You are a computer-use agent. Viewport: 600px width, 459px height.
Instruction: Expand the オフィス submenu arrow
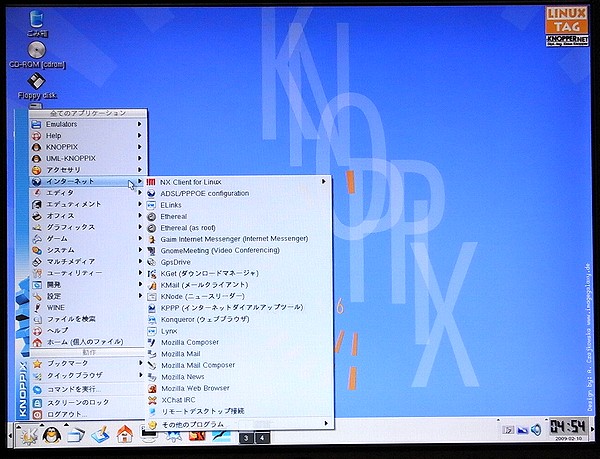pyautogui.click(x=140, y=216)
